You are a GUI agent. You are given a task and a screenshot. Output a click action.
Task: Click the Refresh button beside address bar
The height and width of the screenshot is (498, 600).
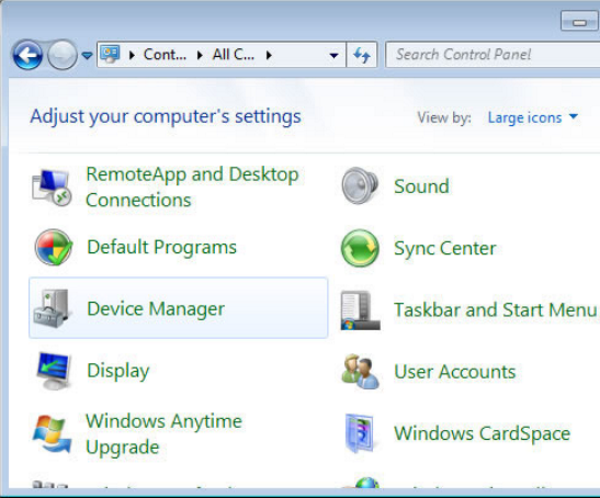[362, 55]
